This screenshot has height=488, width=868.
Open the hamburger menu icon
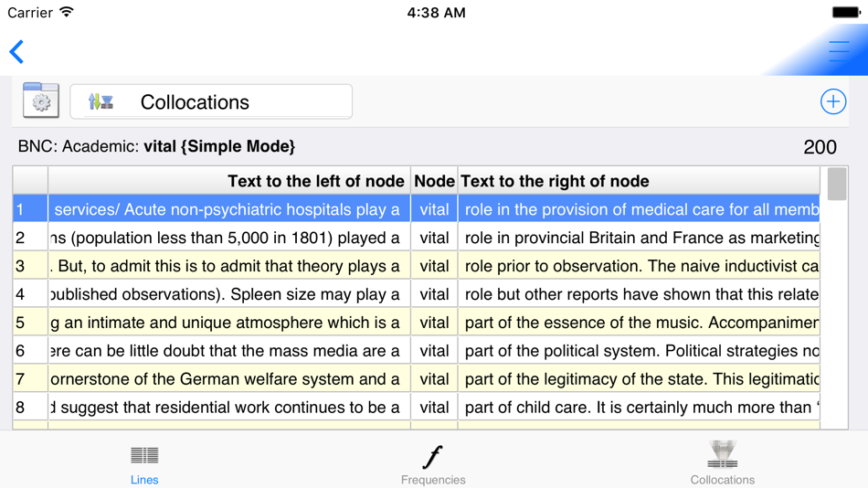(x=839, y=51)
